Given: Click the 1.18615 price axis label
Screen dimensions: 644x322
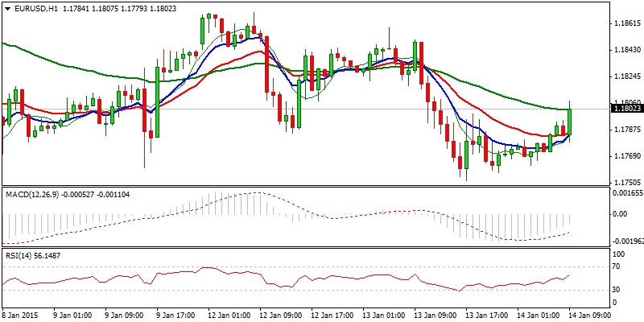Looking at the screenshot, I should (626, 24).
